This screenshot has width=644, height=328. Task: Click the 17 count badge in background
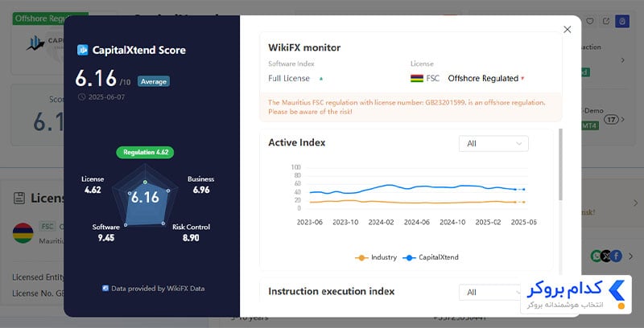611,119
